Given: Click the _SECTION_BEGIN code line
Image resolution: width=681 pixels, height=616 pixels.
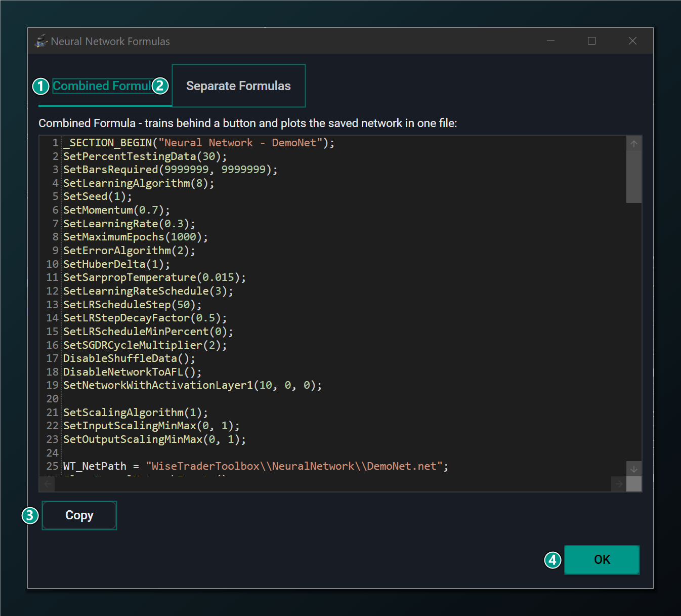Looking at the screenshot, I should click(199, 143).
